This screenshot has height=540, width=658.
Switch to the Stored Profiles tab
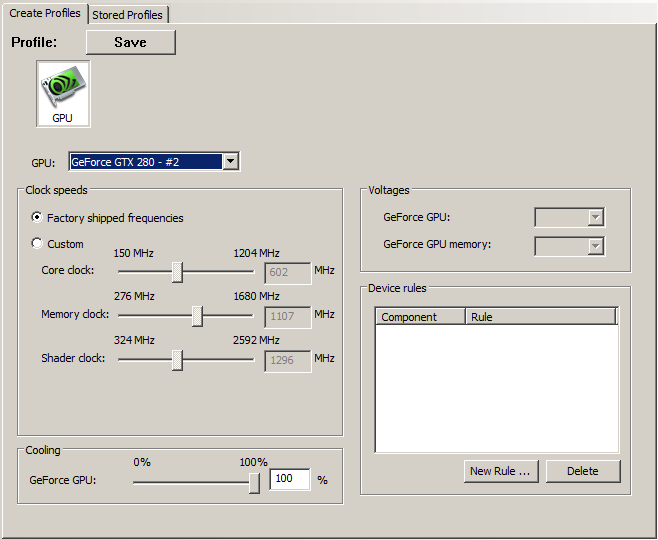click(x=128, y=15)
